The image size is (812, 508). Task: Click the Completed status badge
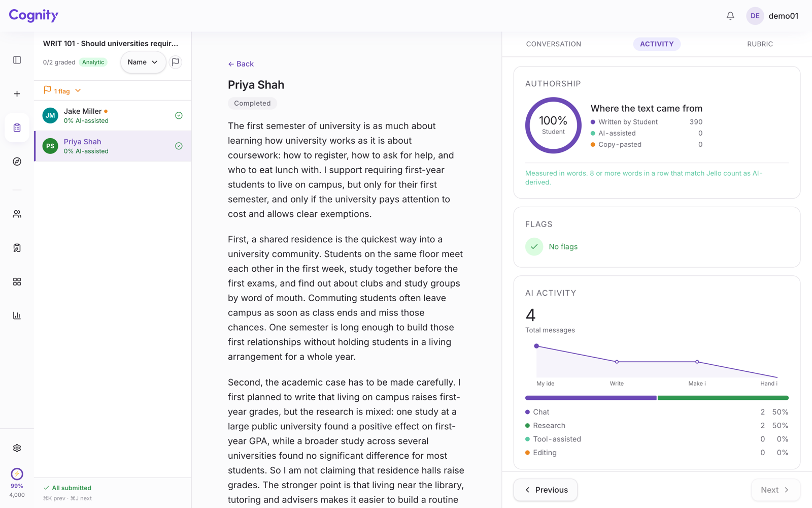(252, 103)
